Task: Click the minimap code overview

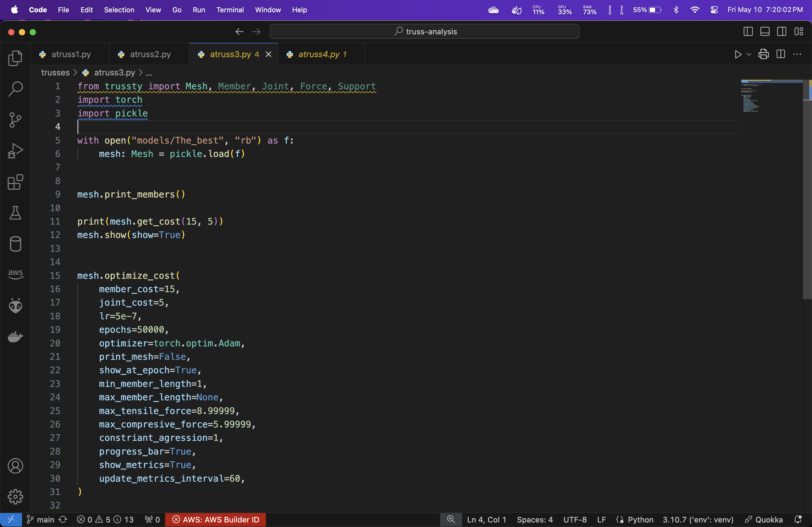Action: (x=772, y=97)
